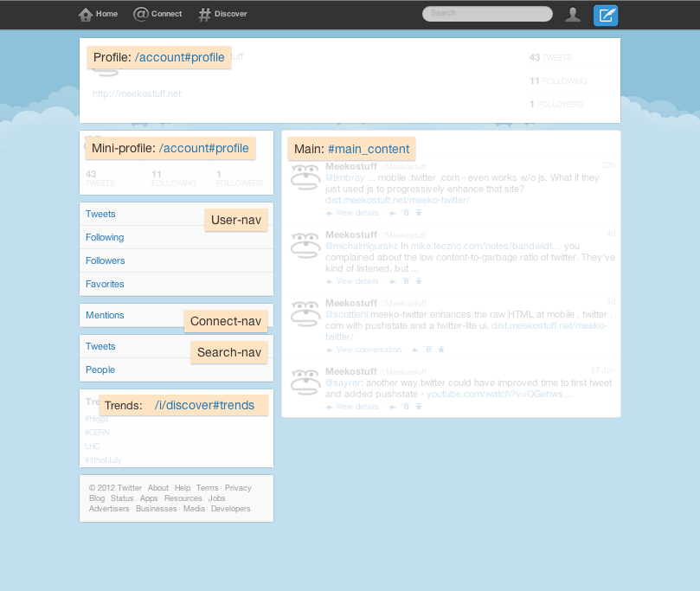
Task: Open the user account silhouette menu
Action: click(x=572, y=14)
